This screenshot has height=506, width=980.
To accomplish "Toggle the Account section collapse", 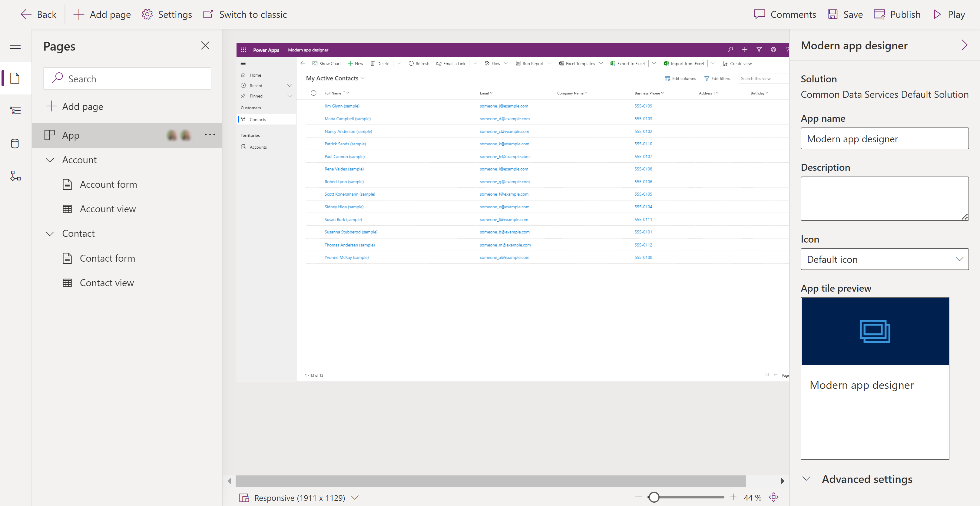I will [x=50, y=159].
